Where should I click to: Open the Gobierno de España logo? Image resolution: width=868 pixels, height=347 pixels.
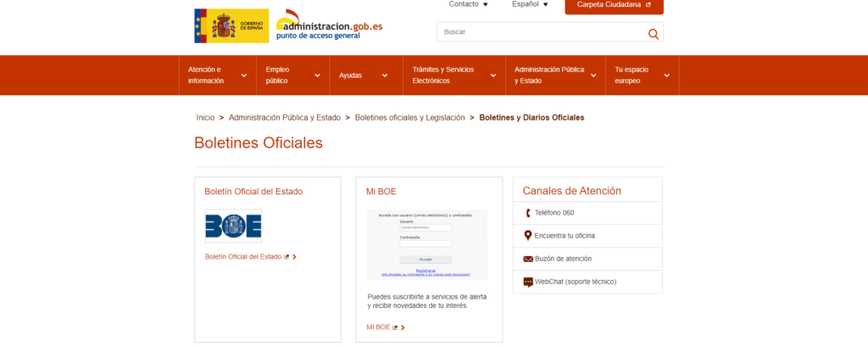(231, 25)
